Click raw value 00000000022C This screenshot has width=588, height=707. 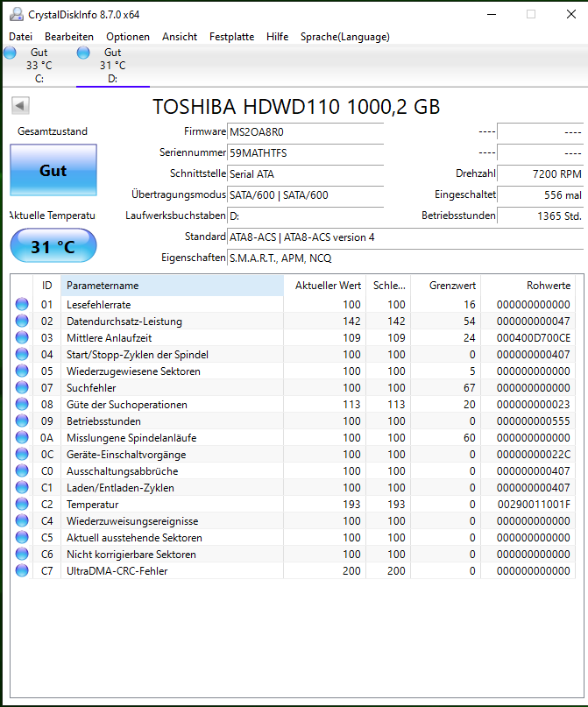534,454
